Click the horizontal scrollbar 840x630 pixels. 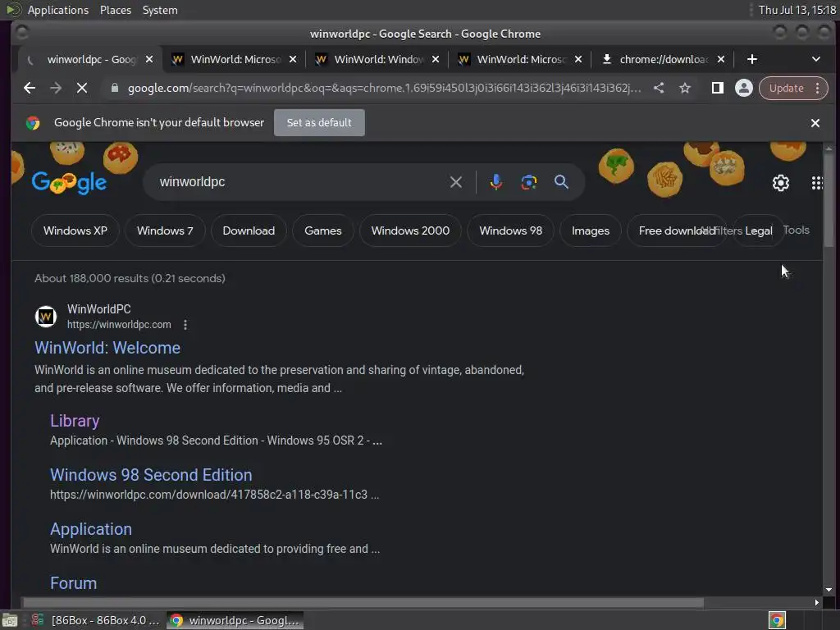[x=363, y=603]
